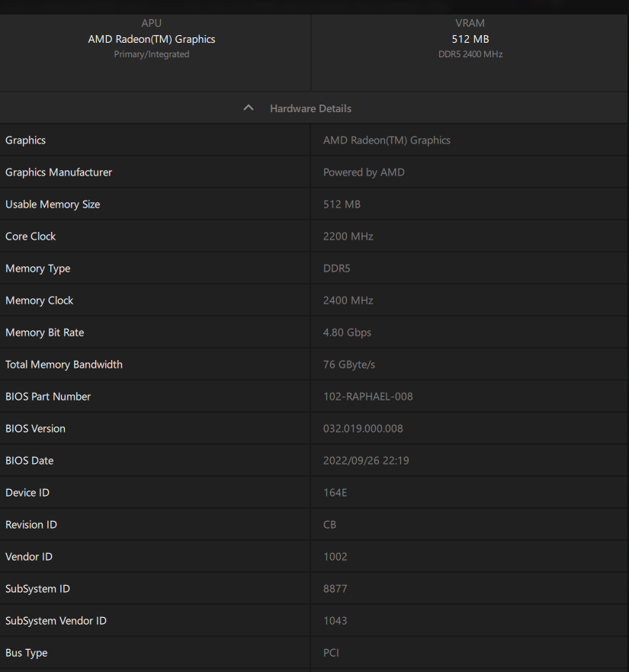Click BIOS Part Number 102-RAPHAEL-008 value
Screen dimensions: 629x672
(367, 397)
